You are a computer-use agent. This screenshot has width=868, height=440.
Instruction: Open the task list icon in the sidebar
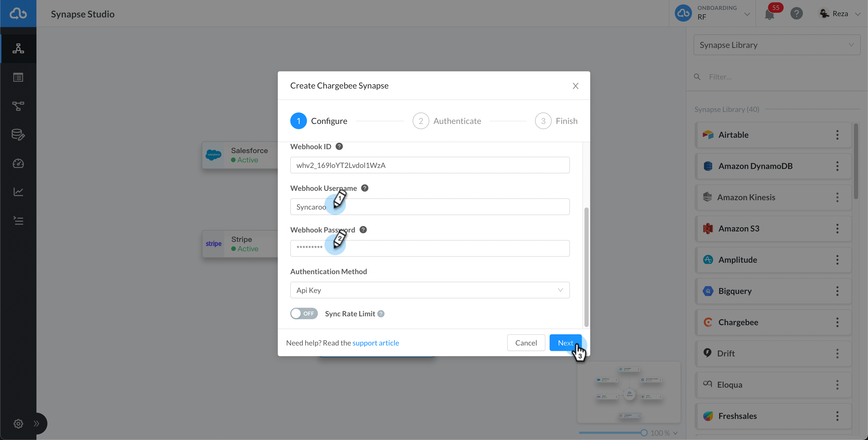(18, 221)
